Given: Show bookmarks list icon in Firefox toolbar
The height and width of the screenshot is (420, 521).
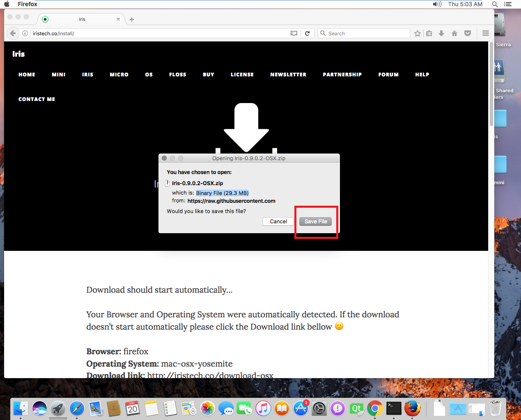Looking at the screenshot, I should click(x=429, y=33).
